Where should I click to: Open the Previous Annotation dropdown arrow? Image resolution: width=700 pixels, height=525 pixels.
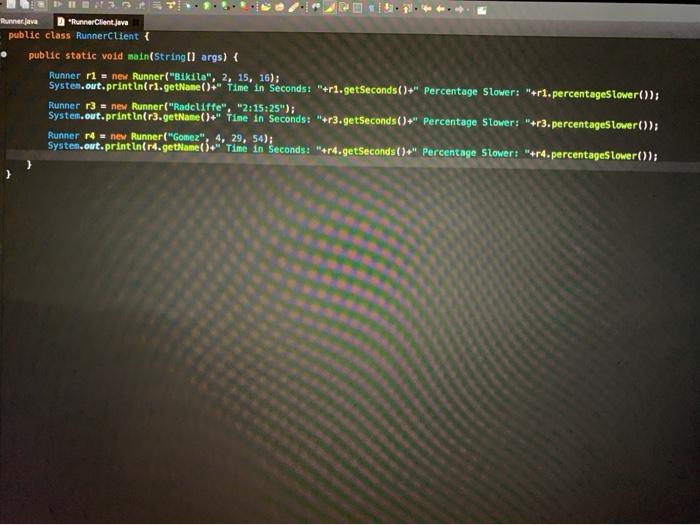416,8
